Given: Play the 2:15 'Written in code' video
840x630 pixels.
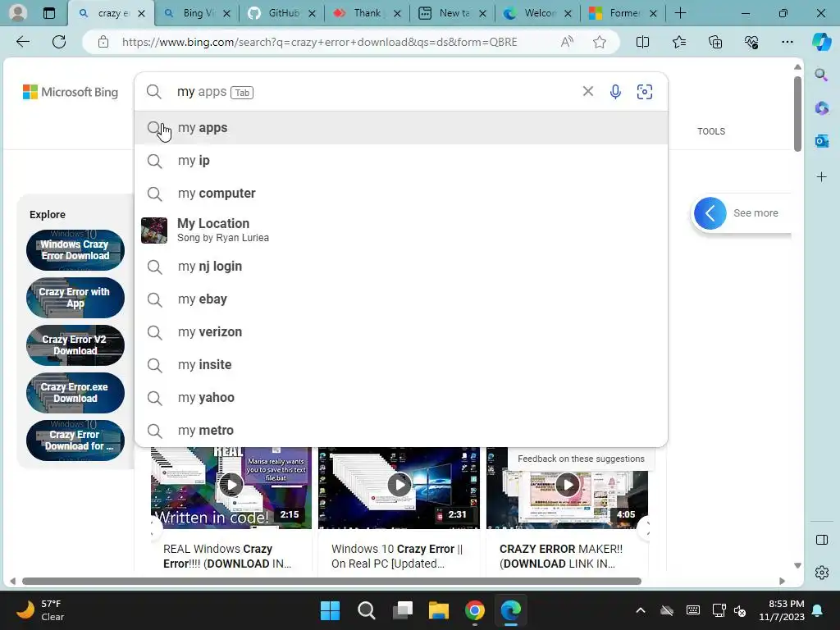Looking at the screenshot, I should (231, 486).
